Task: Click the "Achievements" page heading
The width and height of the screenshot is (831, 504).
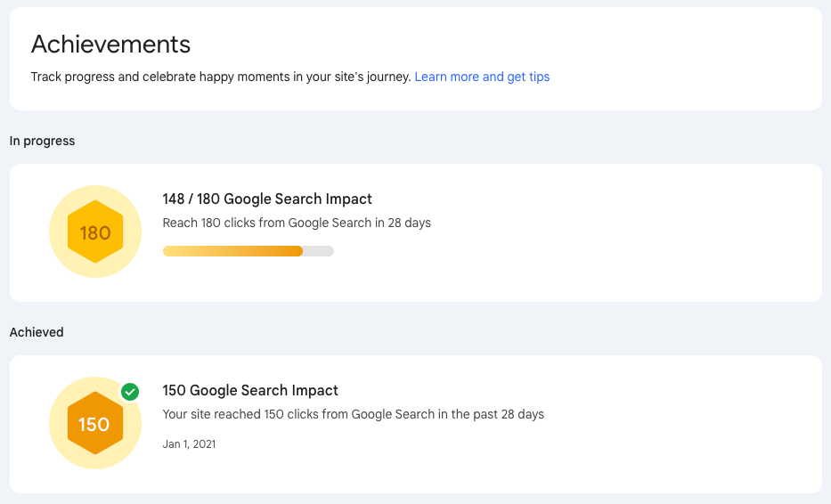Action: (x=110, y=44)
